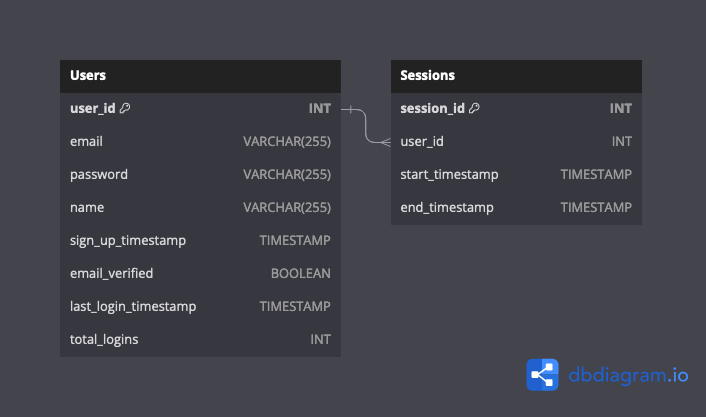The height and width of the screenshot is (417, 706).
Task: Click the name field in Users table
Action: click(200, 207)
